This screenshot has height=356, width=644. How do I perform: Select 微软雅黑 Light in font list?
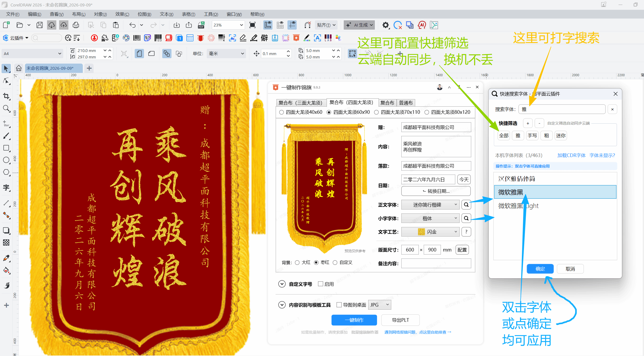[555, 206]
